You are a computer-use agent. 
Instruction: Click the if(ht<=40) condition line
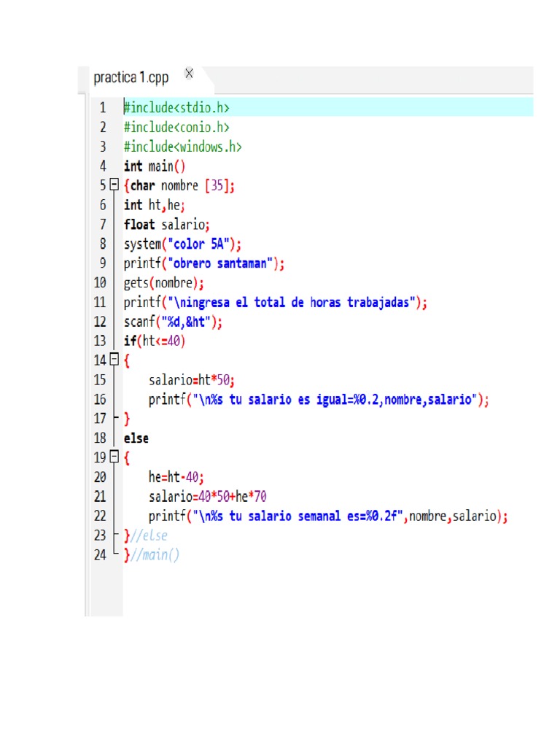click(155, 341)
